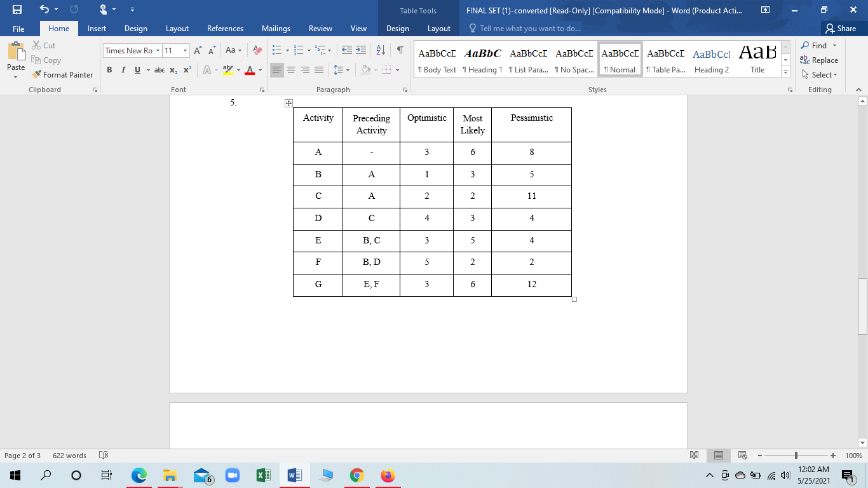The height and width of the screenshot is (488, 868).
Task: Toggle underline on selected text
Action: 137,70
